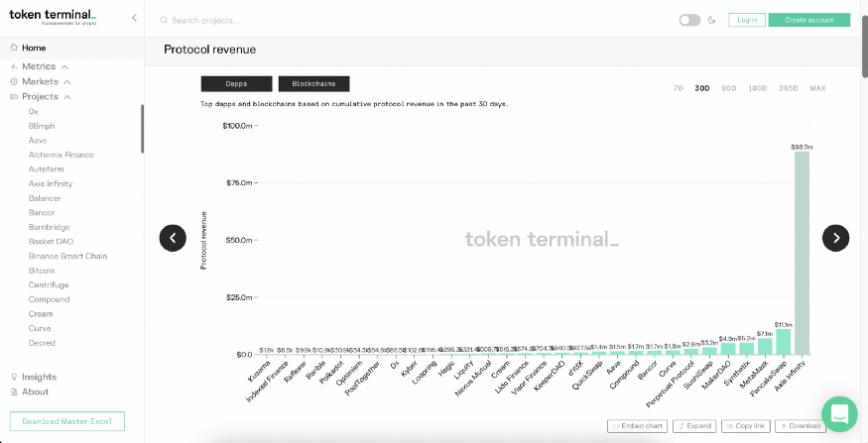Click the moon dark mode icon

click(x=712, y=20)
